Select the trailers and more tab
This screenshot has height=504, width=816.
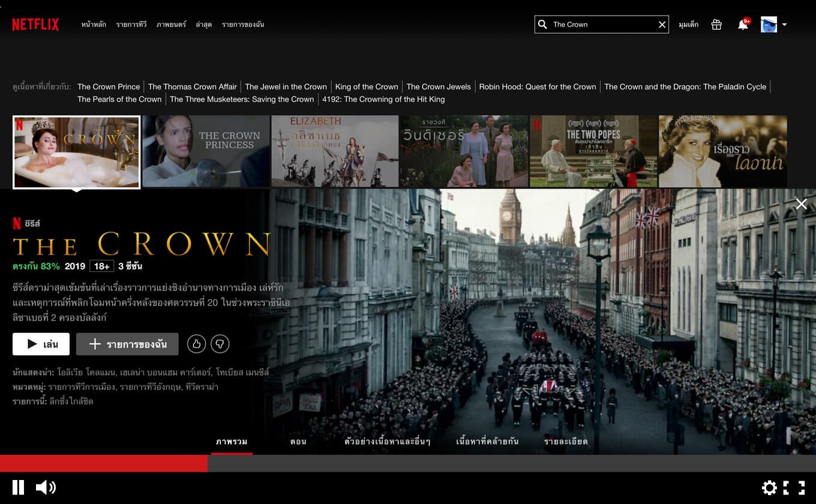(388, 442)
